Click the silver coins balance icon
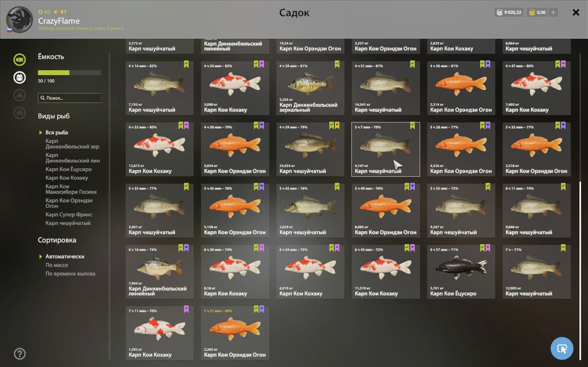 pyautogui.click(x=499, y=12)
